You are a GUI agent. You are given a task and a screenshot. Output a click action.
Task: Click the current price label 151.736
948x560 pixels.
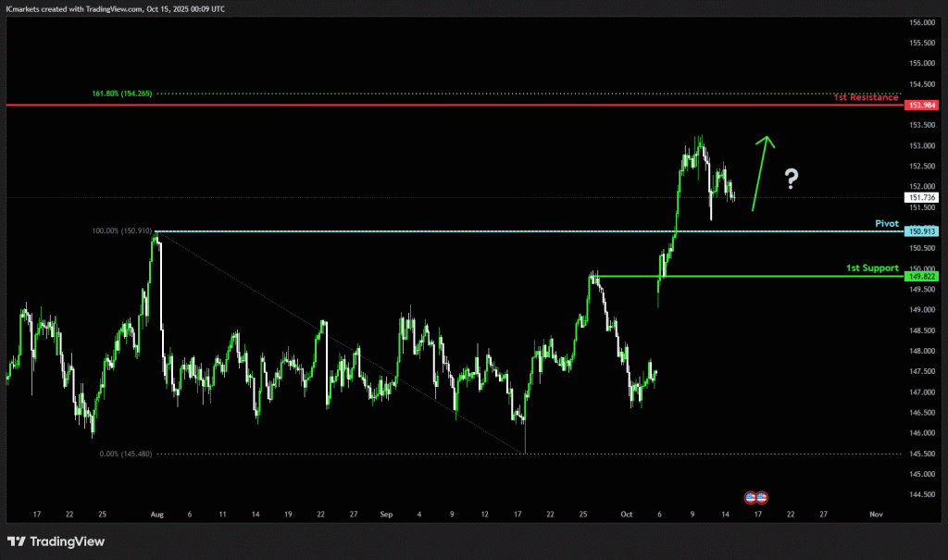(x=923, y=197)
